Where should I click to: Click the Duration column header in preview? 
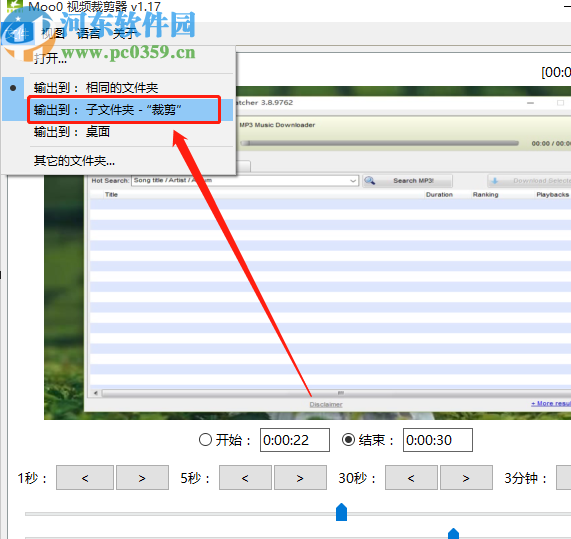(x=439, y=194)
